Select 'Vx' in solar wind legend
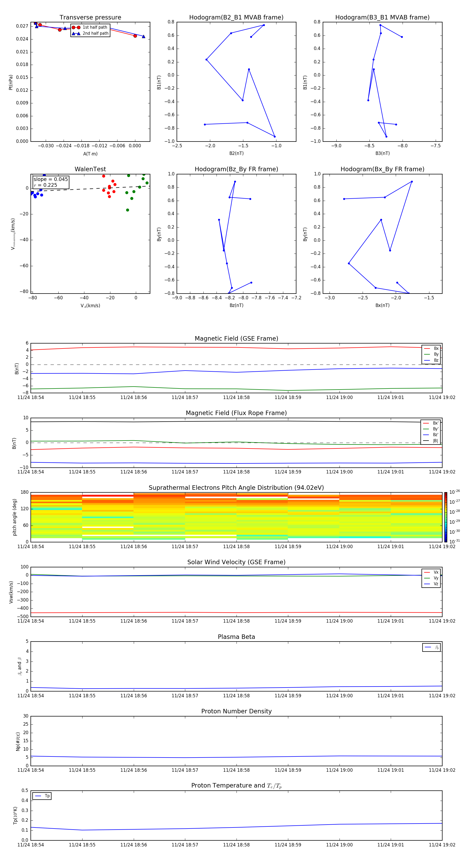The width and height of the screenshot is (473, 868). click(x=431, y=573)
